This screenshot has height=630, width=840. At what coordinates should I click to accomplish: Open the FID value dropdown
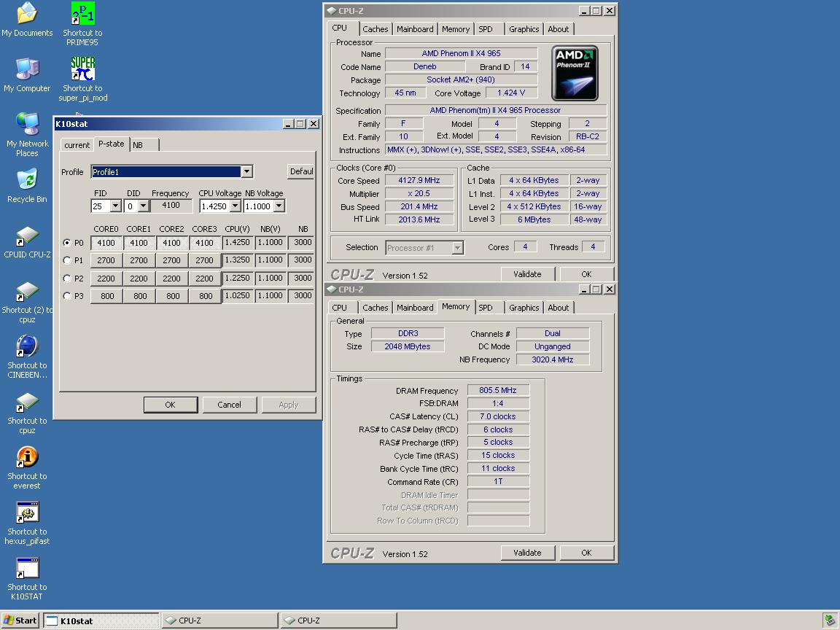(x=115, y=206)
